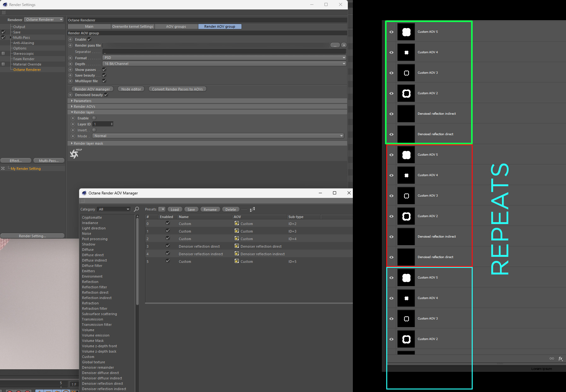Click the Separator input field

(224, 51)
